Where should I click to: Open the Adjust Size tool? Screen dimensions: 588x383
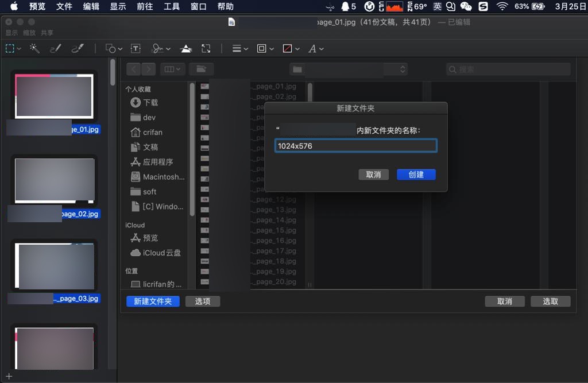tap(206, 48)
